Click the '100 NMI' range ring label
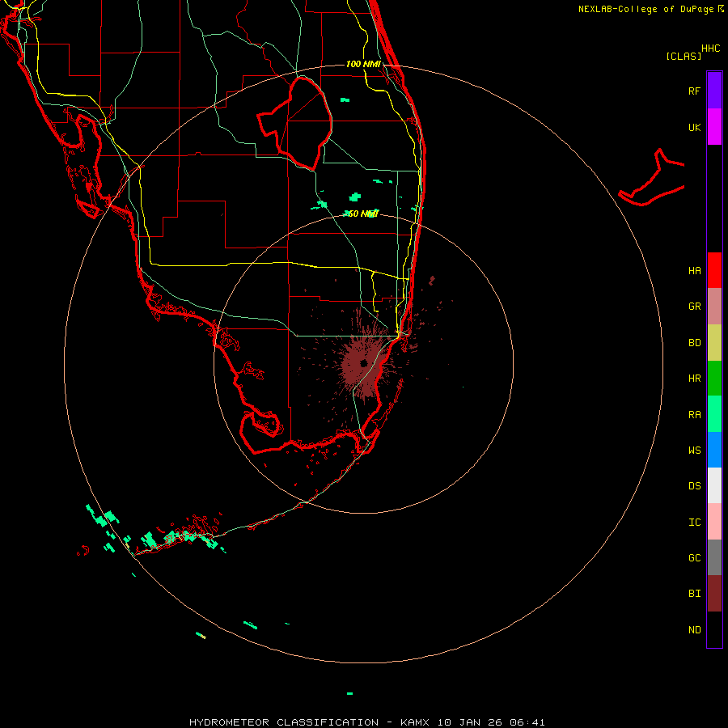The height and width of the screenshot is (728, 728). pyautogui.click(x=363, y=64)
